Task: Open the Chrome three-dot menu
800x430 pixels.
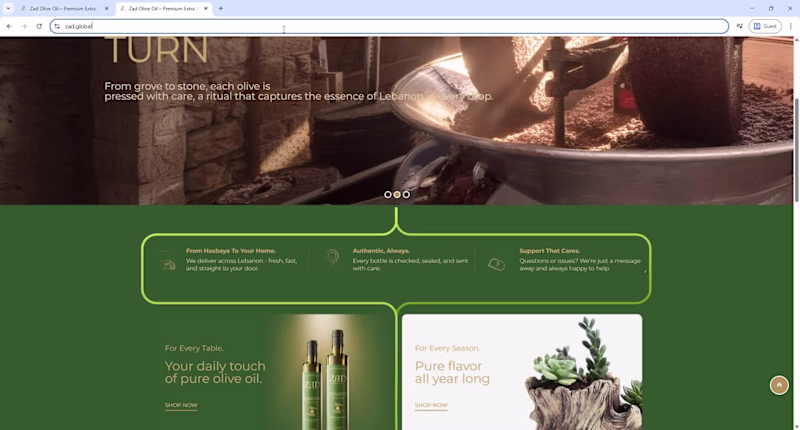Action: (x=790, y=26)
